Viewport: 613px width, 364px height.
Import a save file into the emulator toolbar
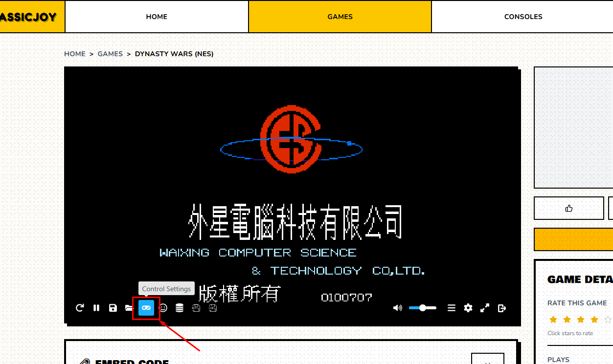213,308
